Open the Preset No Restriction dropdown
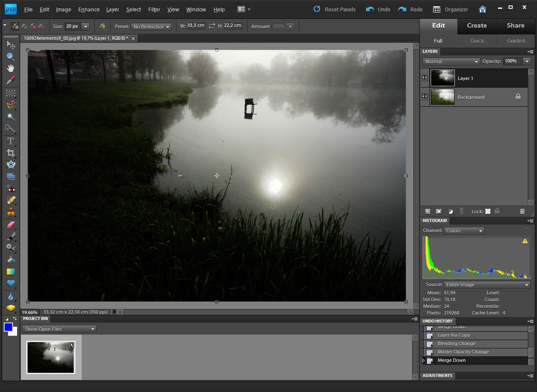Screen dimensions: 537x392 pos(151,26)
